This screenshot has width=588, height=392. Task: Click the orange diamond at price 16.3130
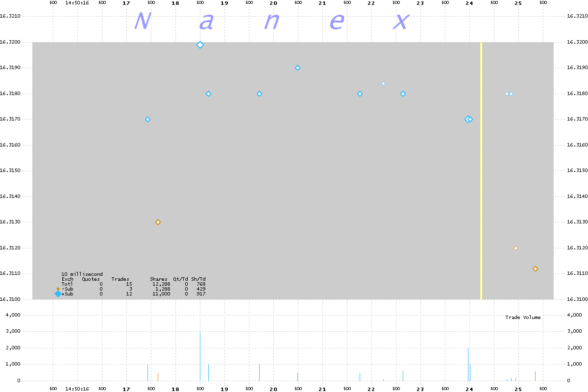158,222
